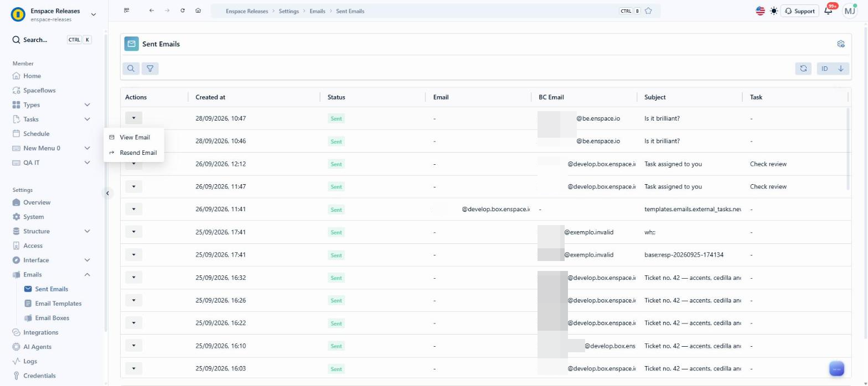Bookmark page with the star icon
868x386 pixels.
tap(649, 11)
